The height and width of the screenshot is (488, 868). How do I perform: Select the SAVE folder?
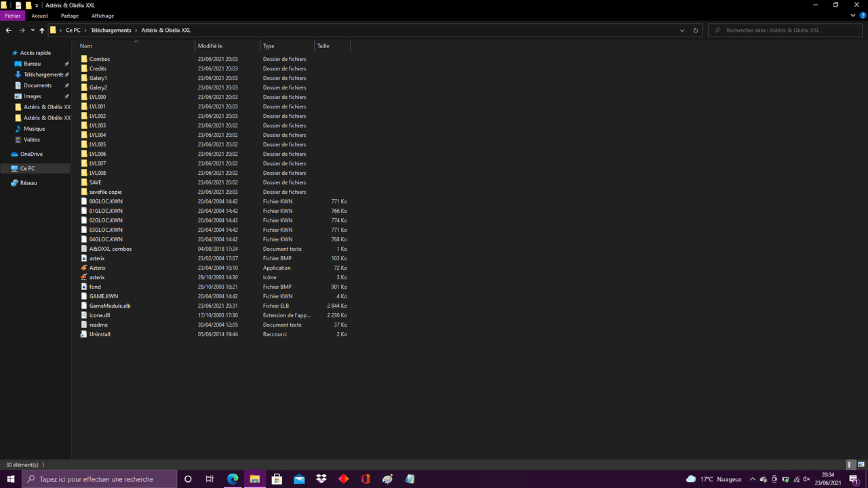[x=96, y=182]
